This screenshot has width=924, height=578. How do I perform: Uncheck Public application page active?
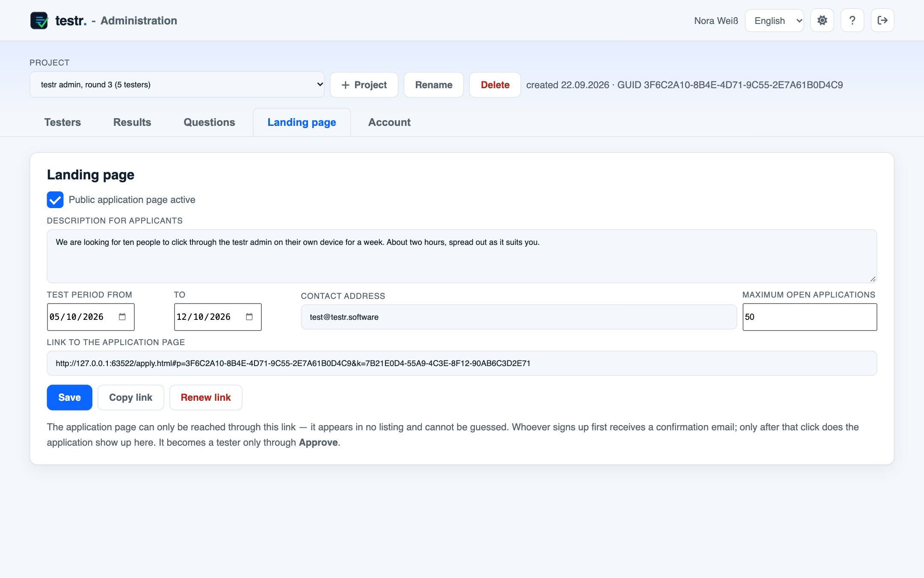pos(55,200)
